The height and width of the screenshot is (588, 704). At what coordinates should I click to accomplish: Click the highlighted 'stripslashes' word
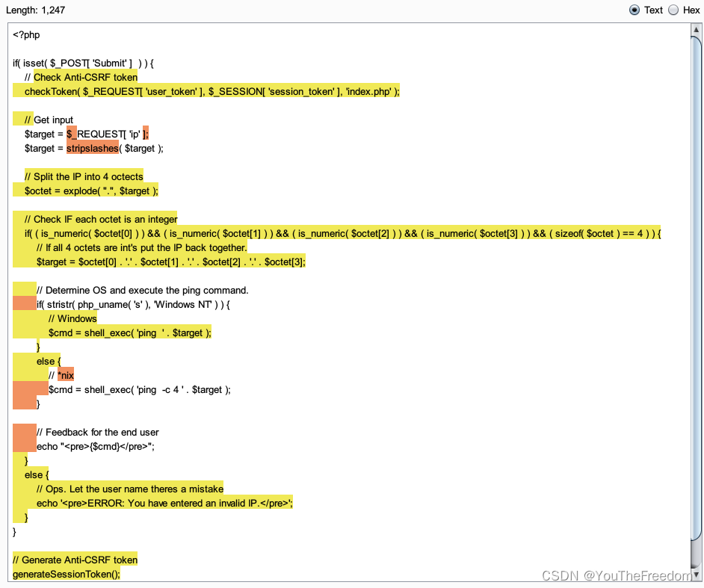coord(93,149)
